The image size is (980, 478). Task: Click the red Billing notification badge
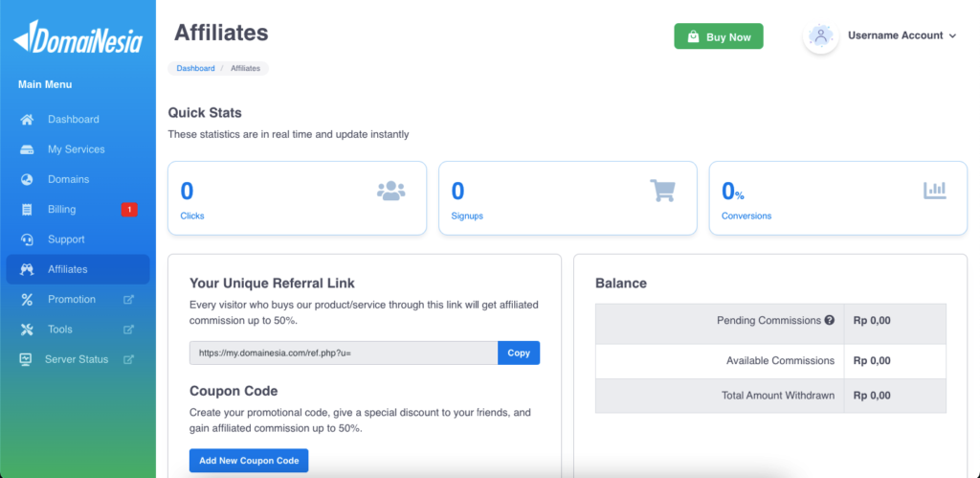point(129,210)
